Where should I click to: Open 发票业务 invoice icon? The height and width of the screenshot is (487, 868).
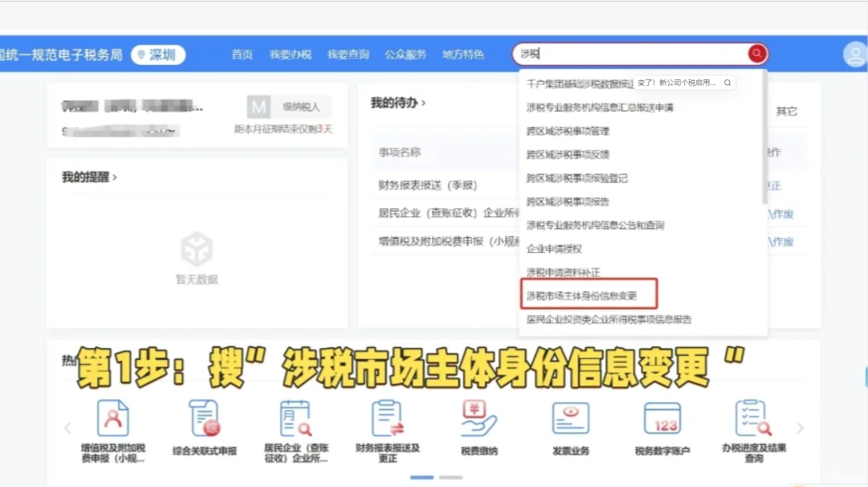tap(571, 418)
